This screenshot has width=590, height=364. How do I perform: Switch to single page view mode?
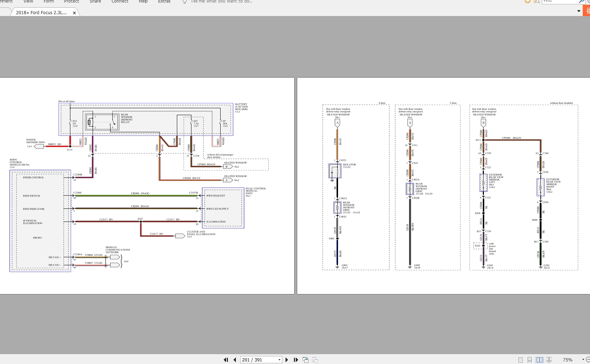[520, 360]
